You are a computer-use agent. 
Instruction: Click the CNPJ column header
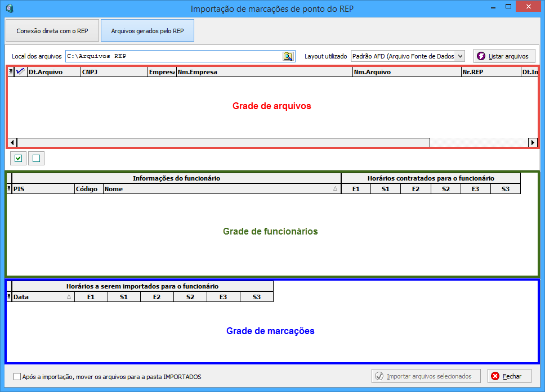(x=114, y=72)
